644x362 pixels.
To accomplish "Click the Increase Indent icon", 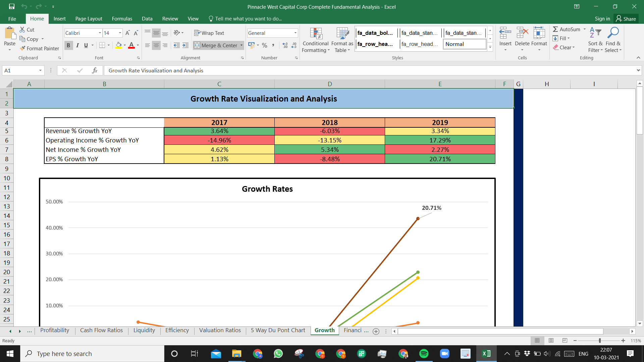I will pos(185,45).
